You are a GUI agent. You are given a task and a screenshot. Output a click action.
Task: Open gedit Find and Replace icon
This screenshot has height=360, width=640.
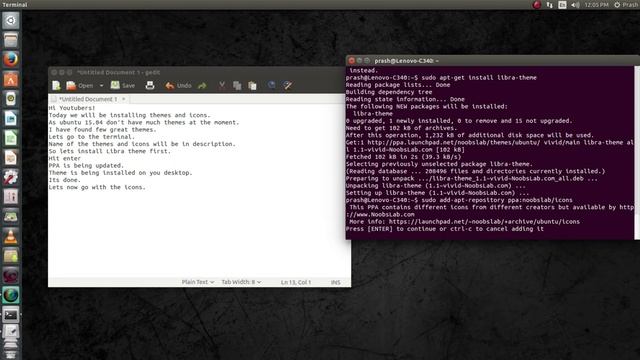tap(287, 85)
